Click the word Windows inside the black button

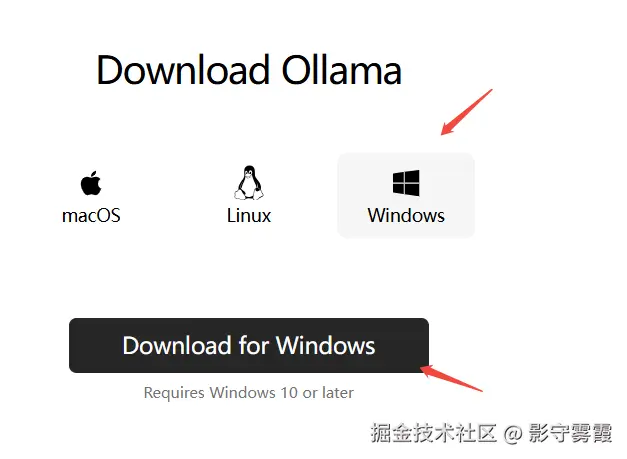(325, 345)
